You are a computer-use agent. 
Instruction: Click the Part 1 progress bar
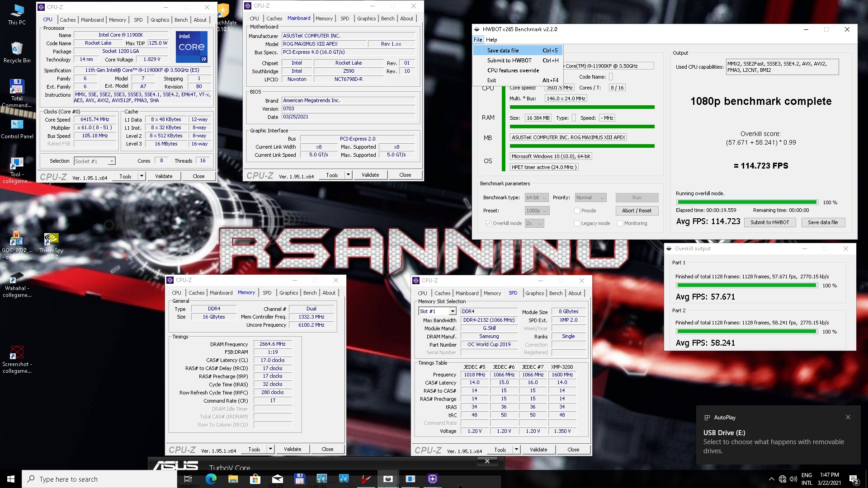coord(746,286)
